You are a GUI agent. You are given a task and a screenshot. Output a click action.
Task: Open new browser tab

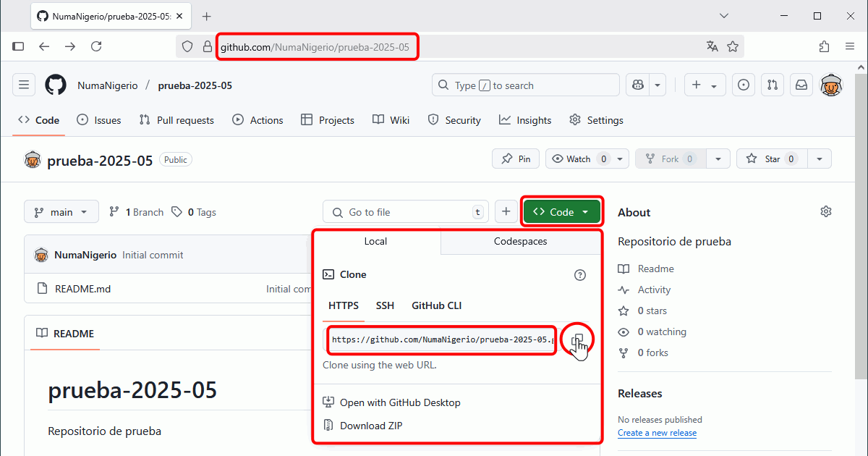pyautogui.click(x=207, y=16)
